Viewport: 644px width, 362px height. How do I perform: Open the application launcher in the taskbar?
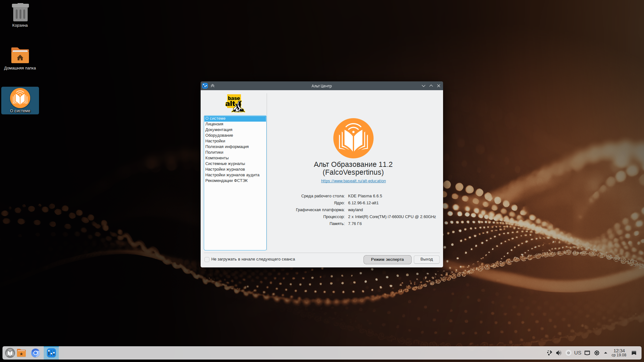(10, 353)
